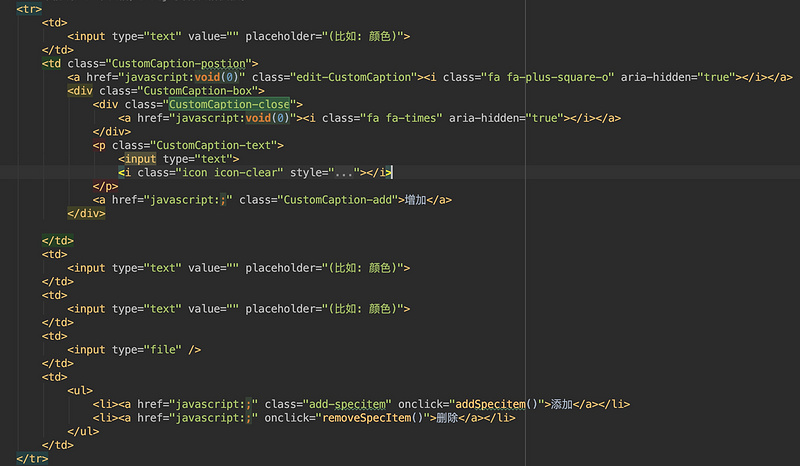The width and height of the screenshot is (800, 466).
Task: Click href="javascript:;" in removeSpecItem line
Action: [x=198, y=418]
